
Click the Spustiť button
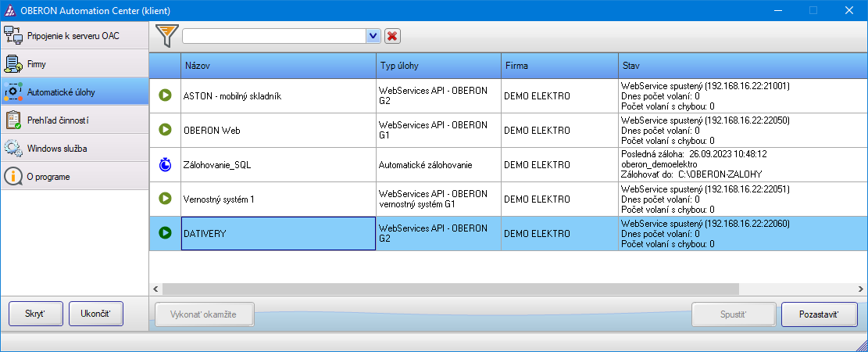click(734, 314)
